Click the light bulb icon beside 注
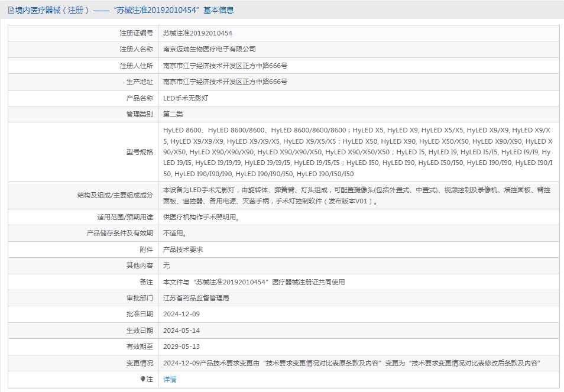The image size is (564, 392). pyautogui.click(x=142, y=379)
